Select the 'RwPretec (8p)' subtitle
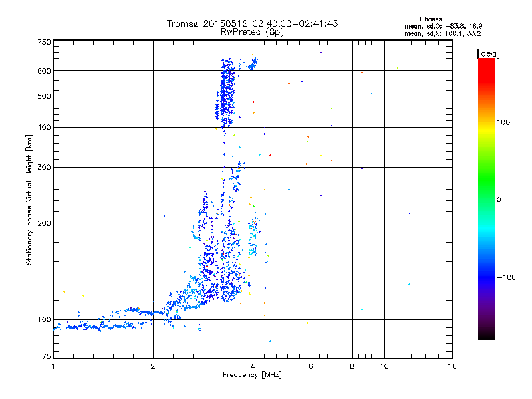Viewport: 532px width, 399px height. (252, 32)
